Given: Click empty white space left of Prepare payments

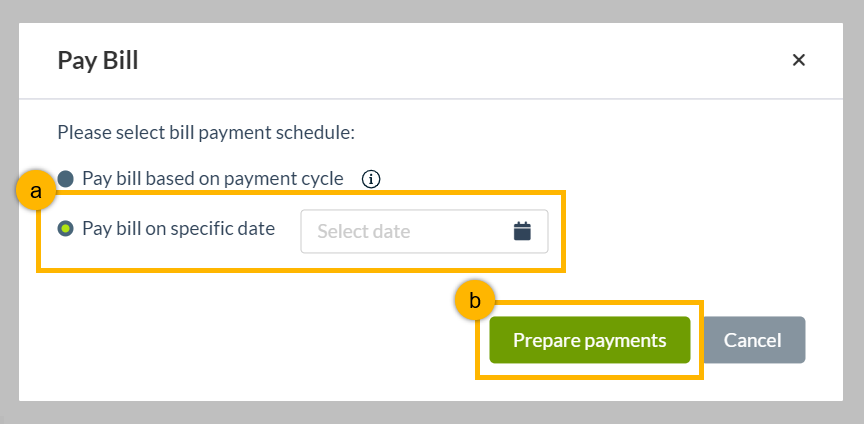Looking at the screenshot, I should click(x=248, y=340).
